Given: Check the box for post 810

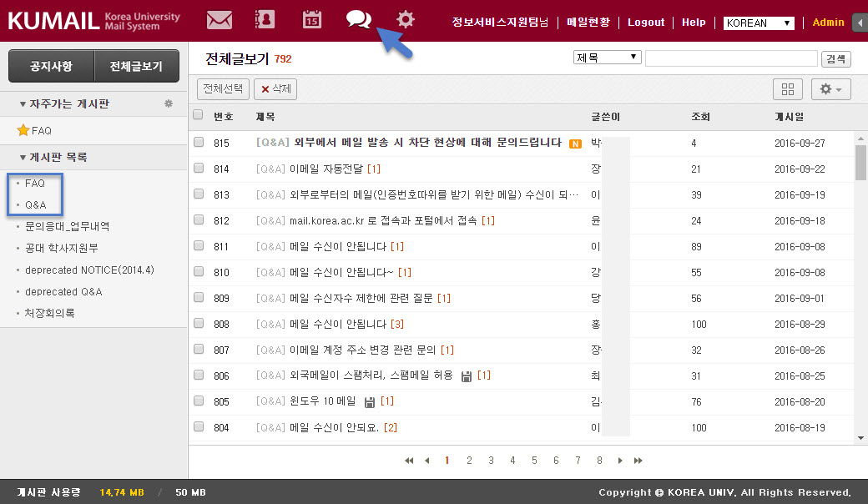Looking at the screenshot, I should point(199,272).
